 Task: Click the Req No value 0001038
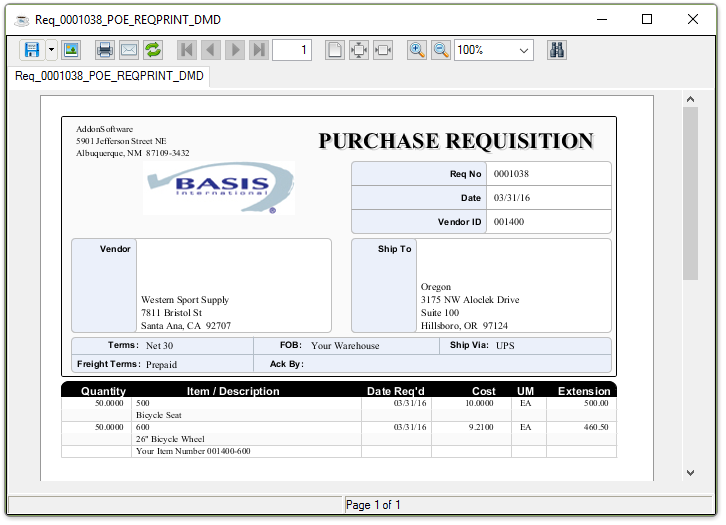click(511, 174)
